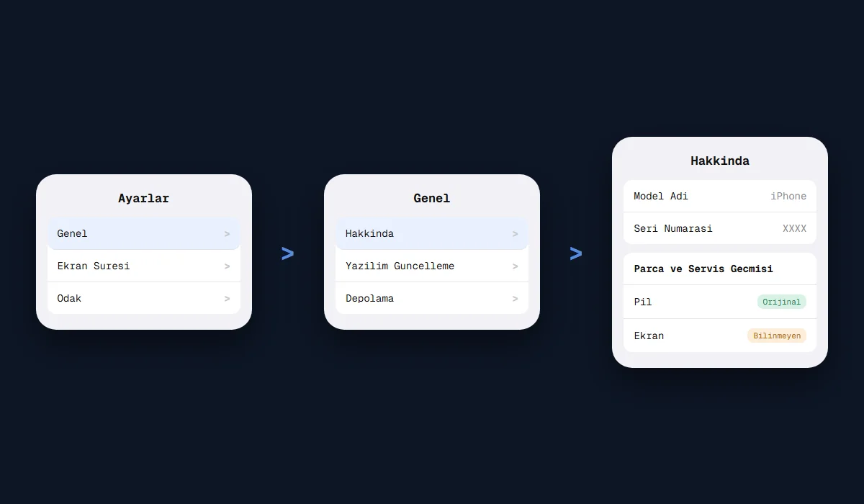The width and height of the screenshot is (864, 504).
Task: Click the blue arrow between Genel and Hakkinda cards
Action: click(575, 253)
